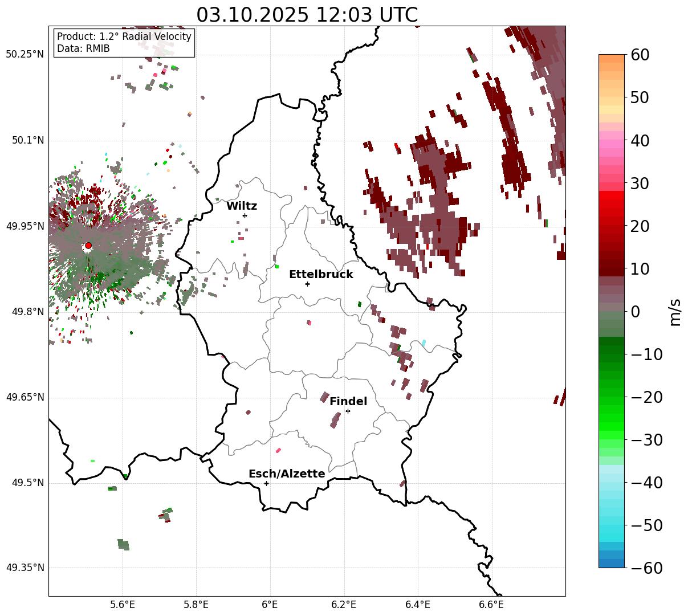This screenshot has width=688, height=616.
Task: Click the −50 colorbar tick label
Action: (647, 525)
